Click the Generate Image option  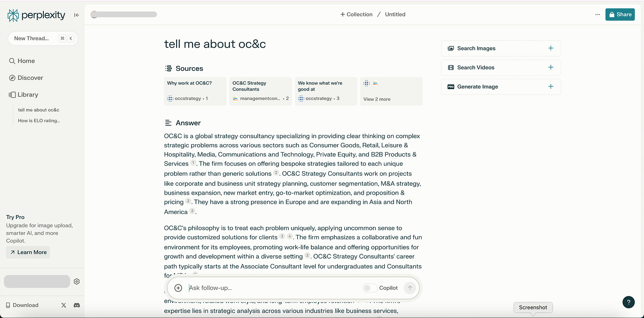coord(501,87)
